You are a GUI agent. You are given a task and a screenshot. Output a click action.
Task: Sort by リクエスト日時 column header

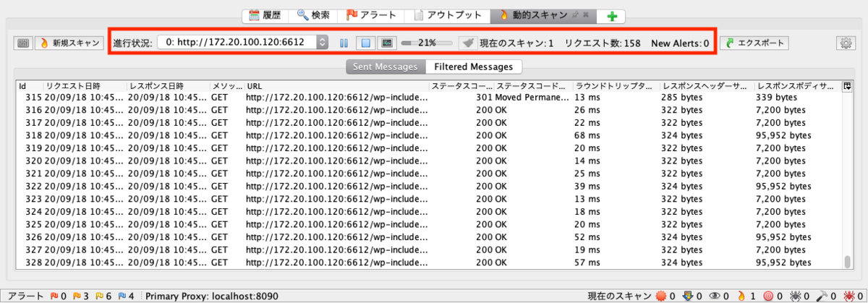point(84,86)
